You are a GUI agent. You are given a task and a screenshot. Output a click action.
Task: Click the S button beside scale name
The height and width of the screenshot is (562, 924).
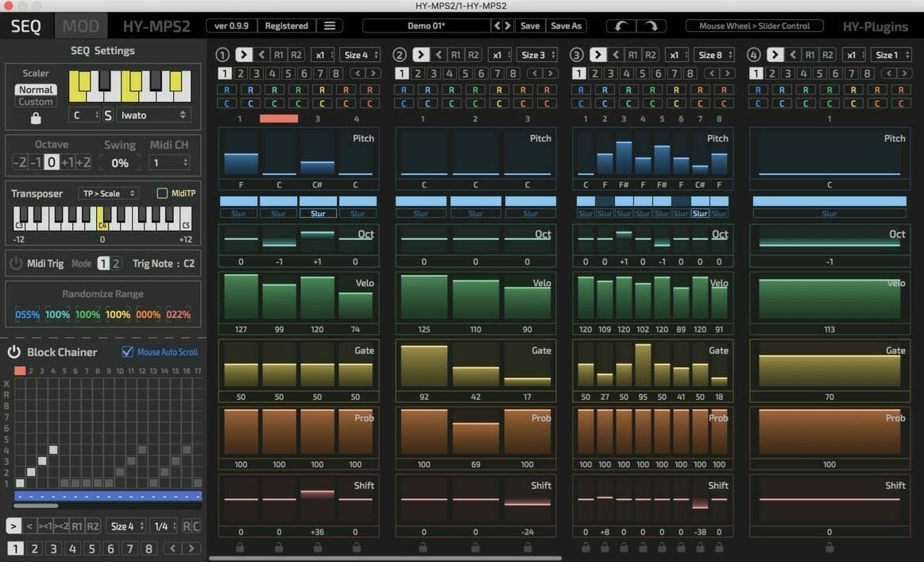point(108,115)
